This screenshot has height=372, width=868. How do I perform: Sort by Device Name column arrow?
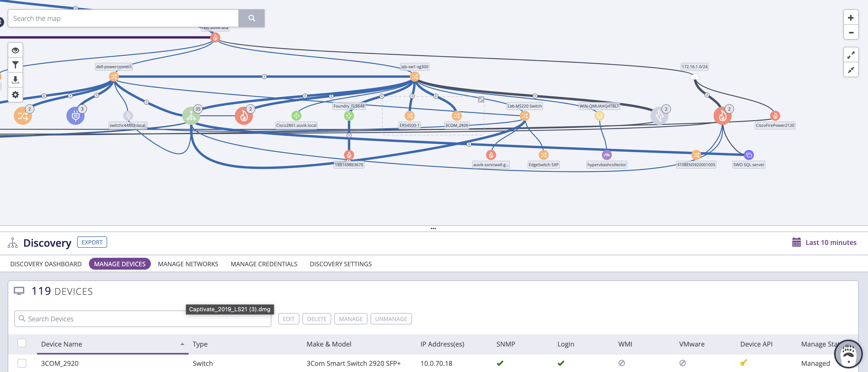click(x=182, y=344)
